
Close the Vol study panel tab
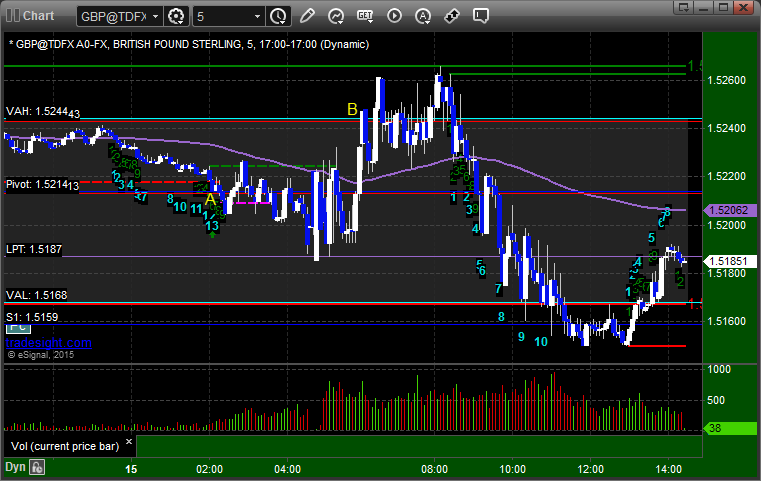tap(127, 440)
